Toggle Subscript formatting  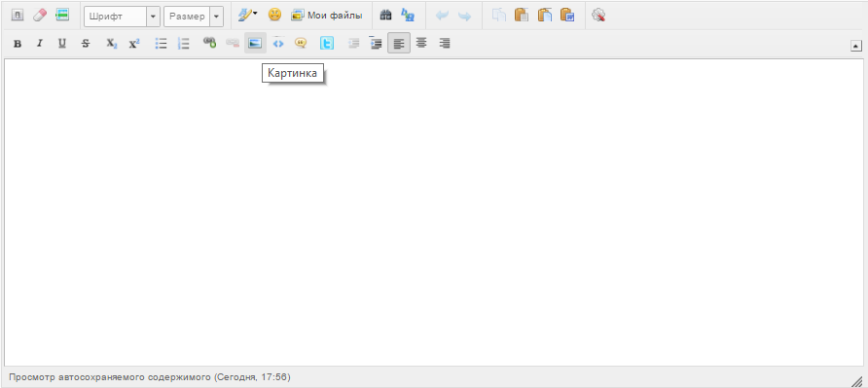(111, 43)
